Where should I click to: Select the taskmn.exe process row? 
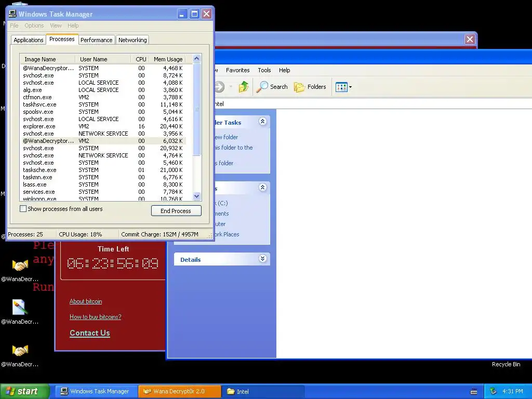(x=103, y=177)
